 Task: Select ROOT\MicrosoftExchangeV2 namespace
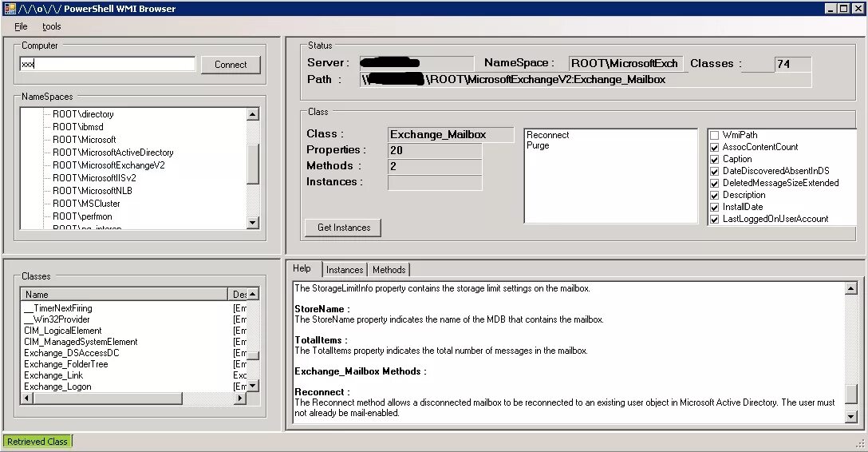click(x=108, y=165)
